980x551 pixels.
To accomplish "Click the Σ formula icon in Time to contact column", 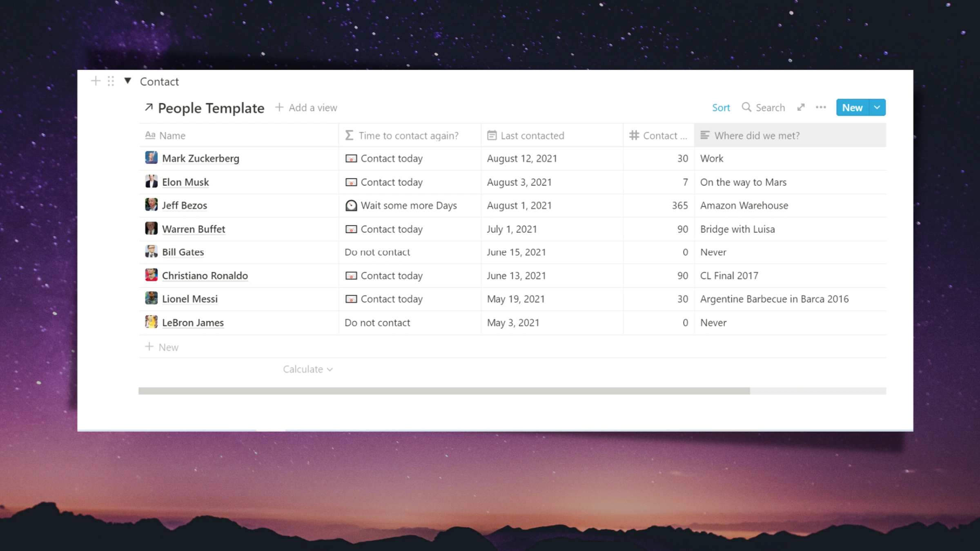I will click(349, 135).
